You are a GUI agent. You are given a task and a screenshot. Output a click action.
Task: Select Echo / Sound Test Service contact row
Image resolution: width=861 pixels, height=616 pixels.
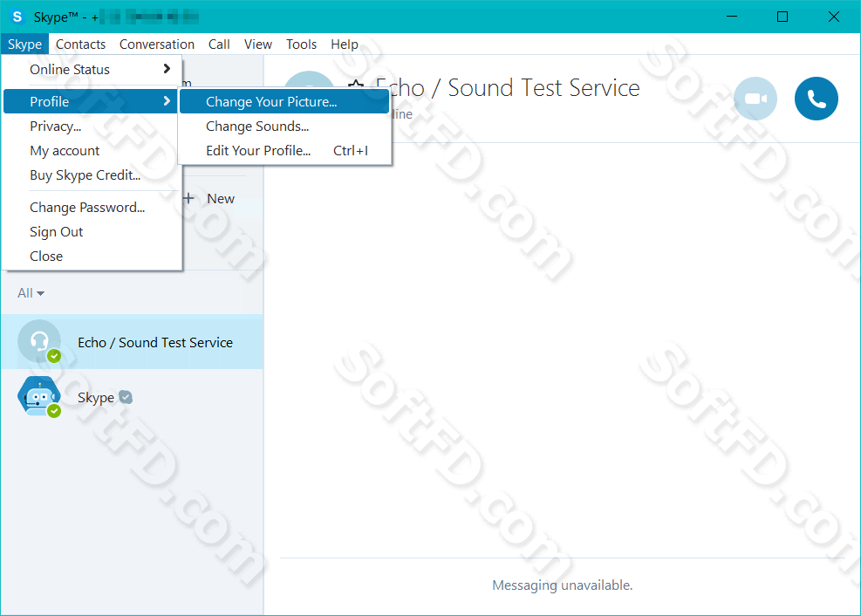(x=132, y=341)
